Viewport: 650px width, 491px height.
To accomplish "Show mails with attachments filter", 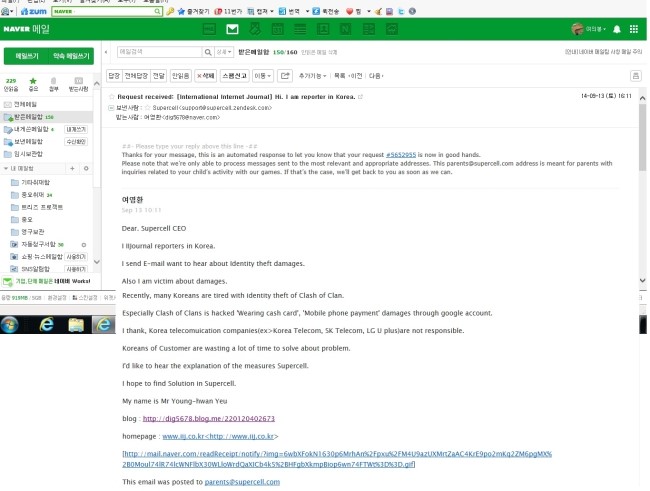I will pos(53,84).
